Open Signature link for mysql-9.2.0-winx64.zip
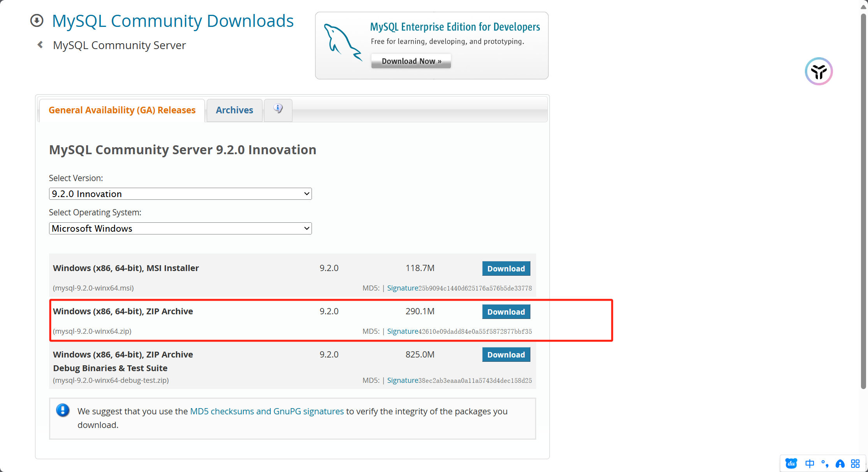The width and height of the screenshot is (868, 472). (x=402, y=331)
